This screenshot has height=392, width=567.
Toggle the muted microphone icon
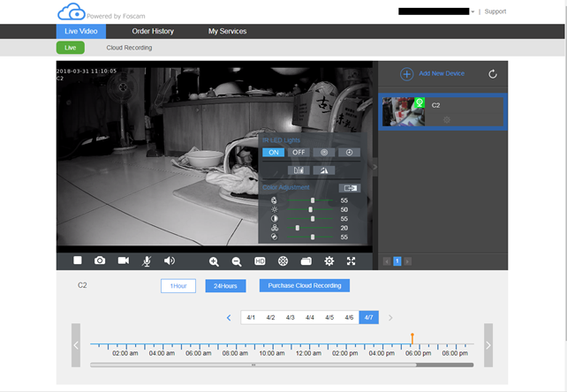click(x=147, y=260)
